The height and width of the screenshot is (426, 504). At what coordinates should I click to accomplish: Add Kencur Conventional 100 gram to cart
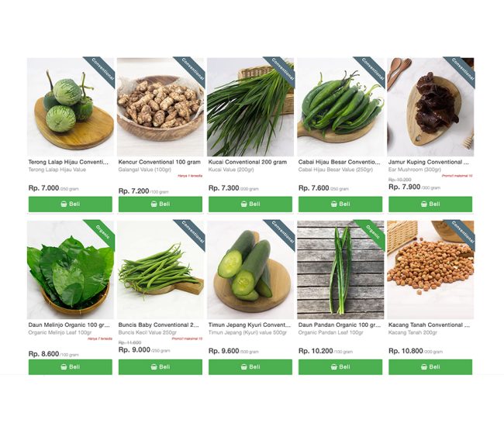point(161,204)
